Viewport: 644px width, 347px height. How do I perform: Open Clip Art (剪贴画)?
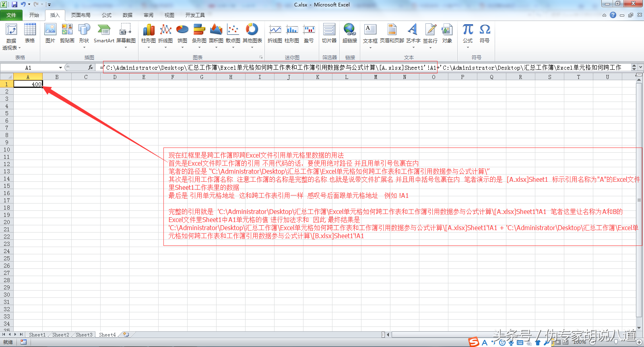point(67,33)
